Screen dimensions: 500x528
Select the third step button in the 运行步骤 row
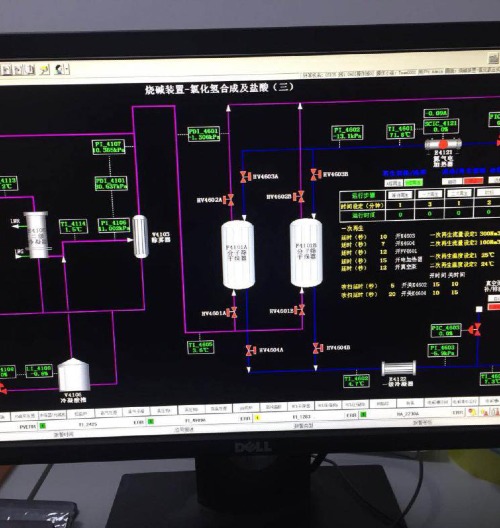click(x=459, y=193)
